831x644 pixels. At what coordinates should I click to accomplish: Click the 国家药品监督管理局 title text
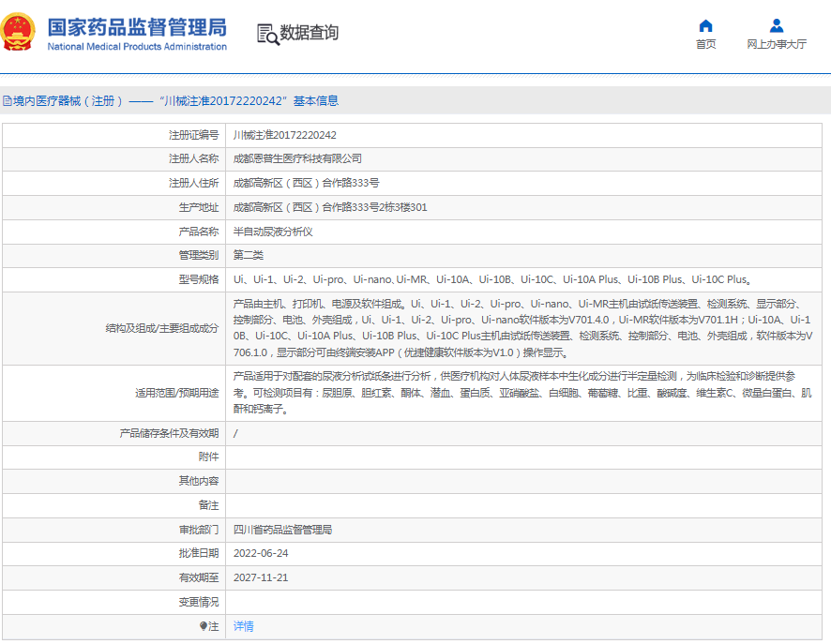point(136,26)
